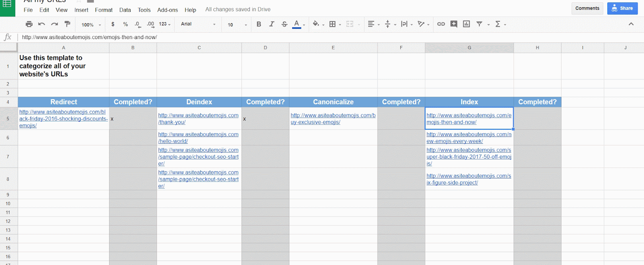
Task: Click the borders grid icon
Action: tap(332, 24)
